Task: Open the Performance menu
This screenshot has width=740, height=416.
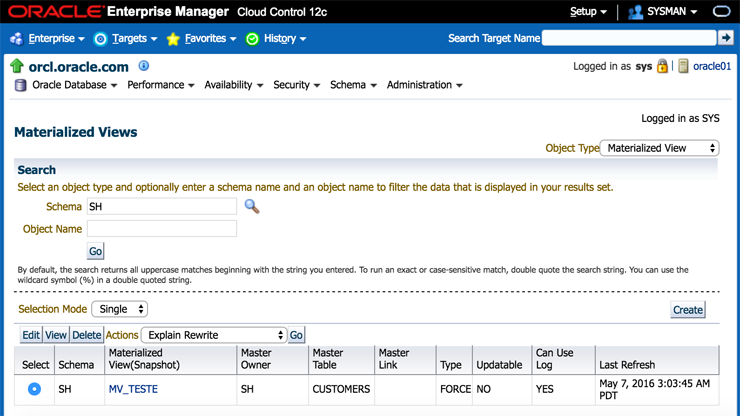Action: (x=160, y=85)
